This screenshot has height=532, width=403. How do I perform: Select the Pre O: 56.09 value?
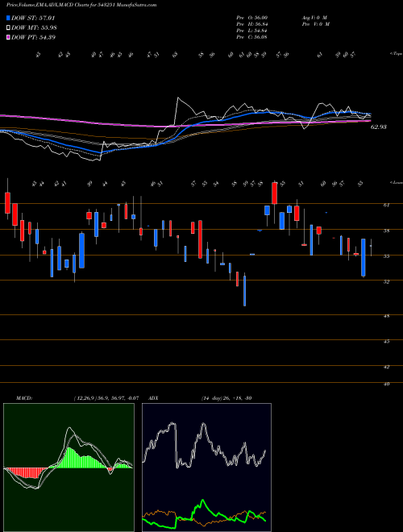tap(252, 18)
